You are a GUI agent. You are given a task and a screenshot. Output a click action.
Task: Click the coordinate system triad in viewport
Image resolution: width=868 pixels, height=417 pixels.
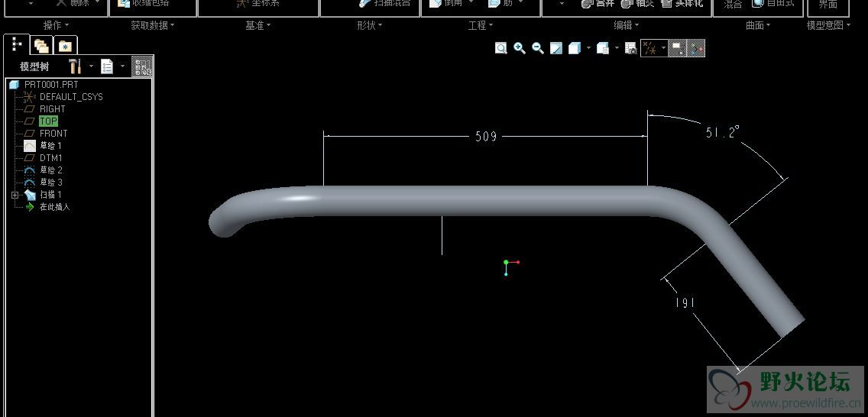[510, 267]
